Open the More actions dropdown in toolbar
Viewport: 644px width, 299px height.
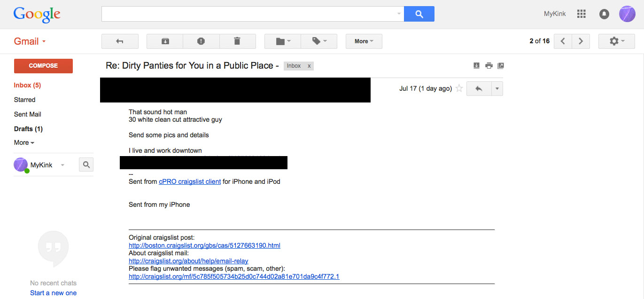pyautogui.click(x=364, y=41)
